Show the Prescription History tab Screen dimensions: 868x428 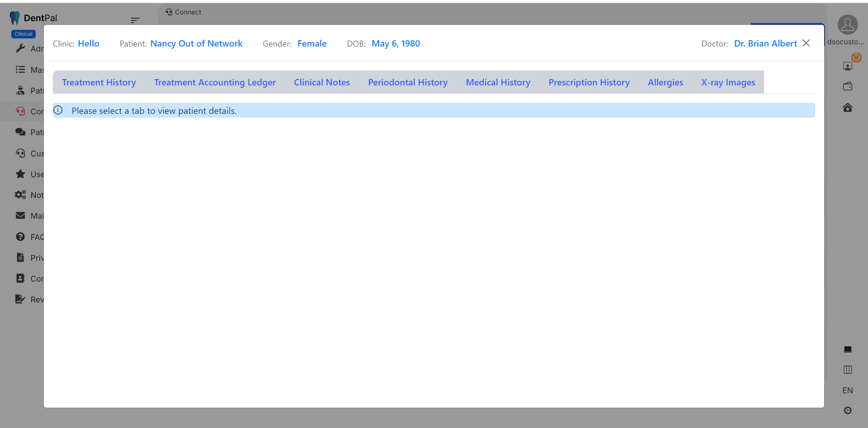click(589, 82)
